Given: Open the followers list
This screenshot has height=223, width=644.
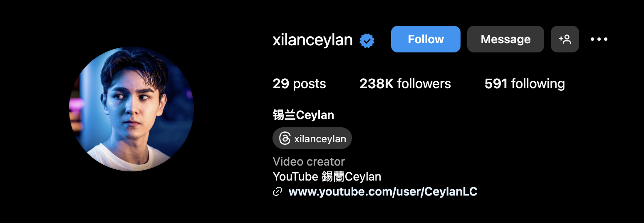Looking at the screenshot, I should click(x=405, y=84).
